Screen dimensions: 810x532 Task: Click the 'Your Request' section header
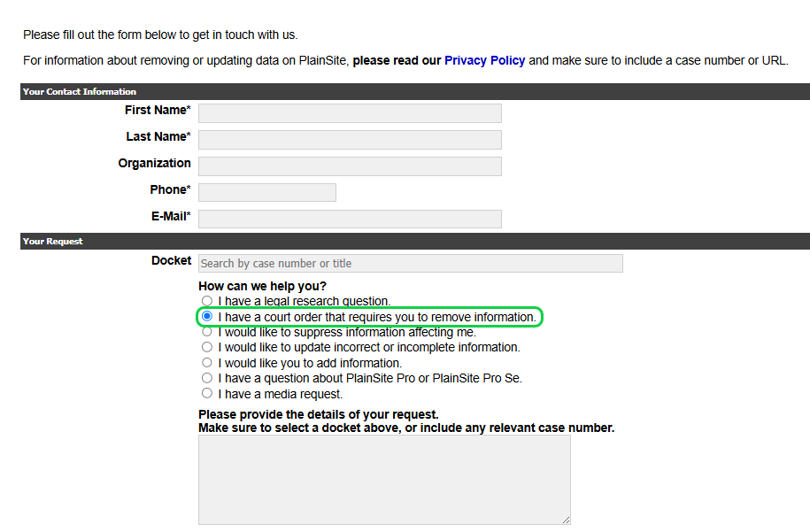(53, 241)
